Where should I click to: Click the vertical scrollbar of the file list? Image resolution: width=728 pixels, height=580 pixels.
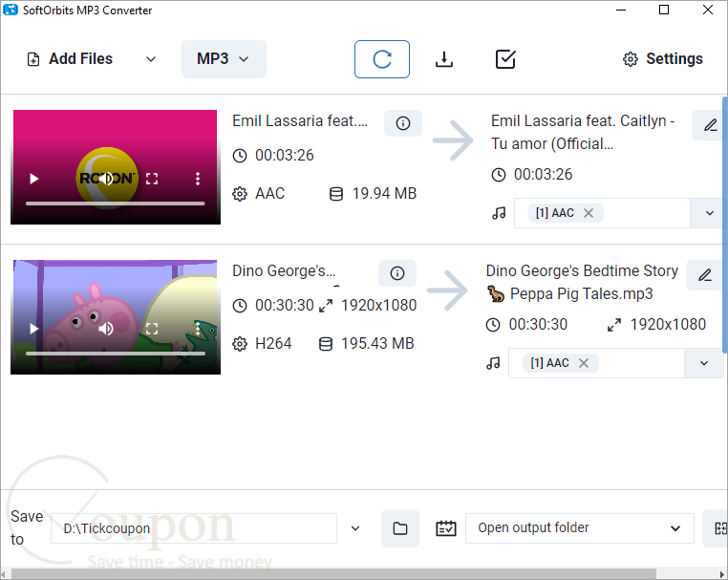coord(725,225)
